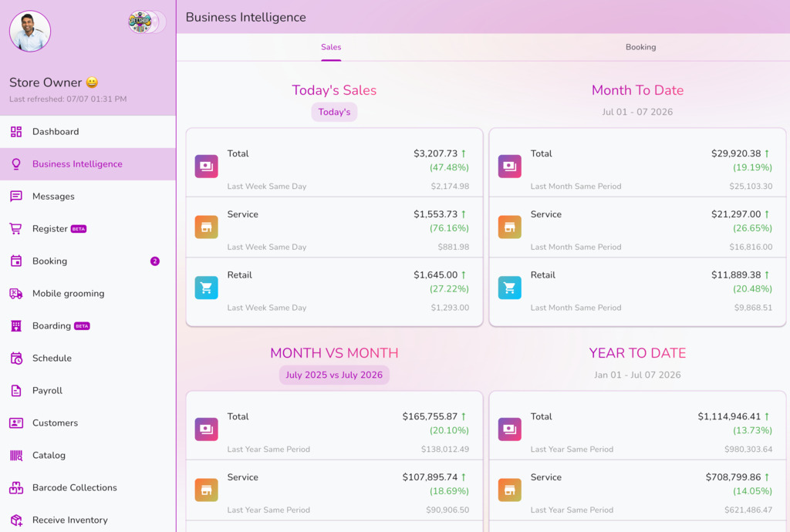Open the Today's period selector pill
This screenshot has height=532, width=790.
(334, 113)
